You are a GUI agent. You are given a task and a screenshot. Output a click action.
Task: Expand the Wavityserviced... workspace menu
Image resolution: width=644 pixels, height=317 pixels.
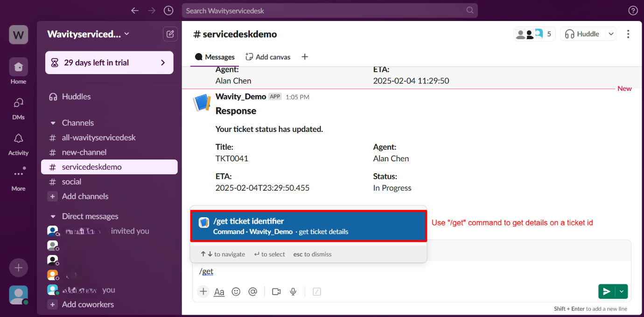pos(88,34)
